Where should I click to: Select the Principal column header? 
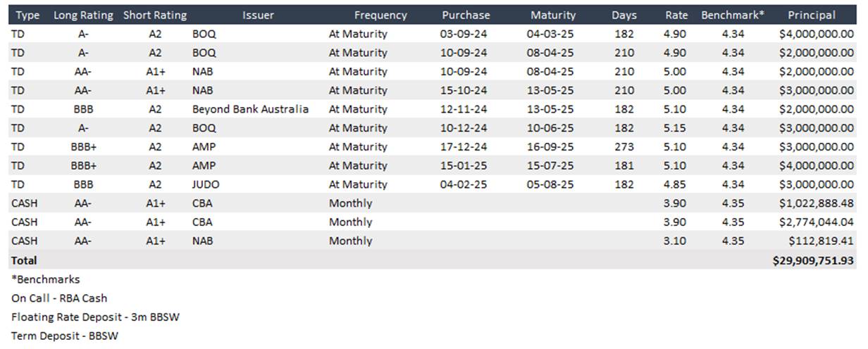[812, 15]
